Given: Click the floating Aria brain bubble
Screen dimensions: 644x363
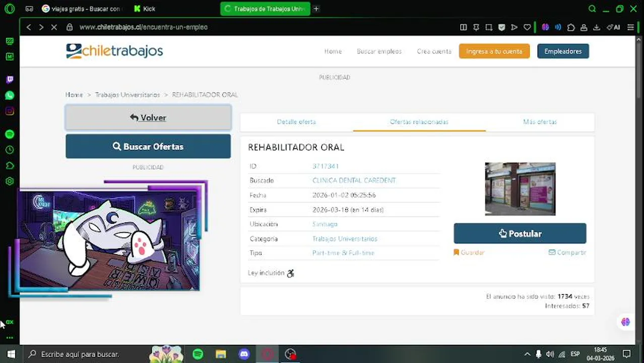Looking at the screenshot, I should [x=625, y=322].
